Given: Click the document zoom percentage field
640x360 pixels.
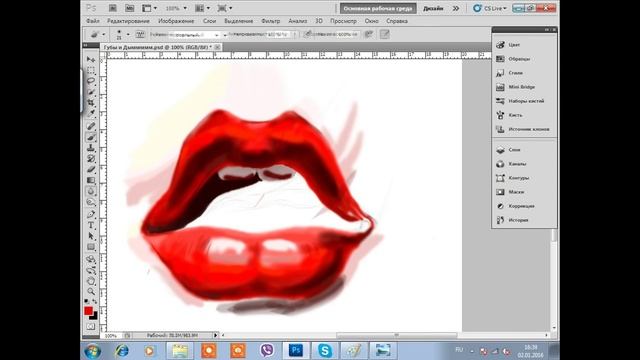Looking at the screenshot, I should [x=111, y=336].
